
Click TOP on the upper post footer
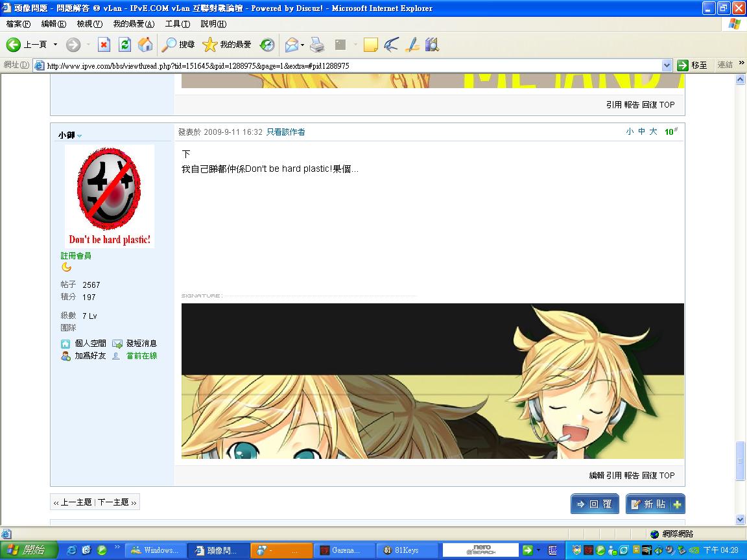(x=667, y=105)
